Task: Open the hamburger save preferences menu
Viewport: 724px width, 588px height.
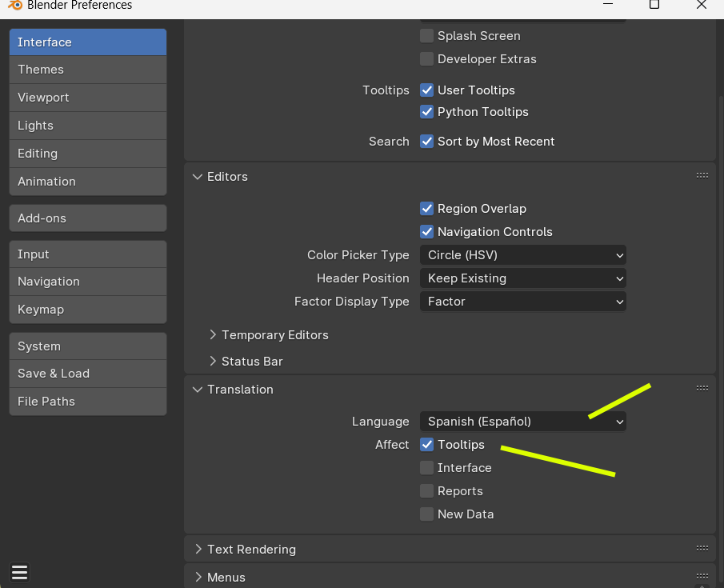Action: pos(20,572)
